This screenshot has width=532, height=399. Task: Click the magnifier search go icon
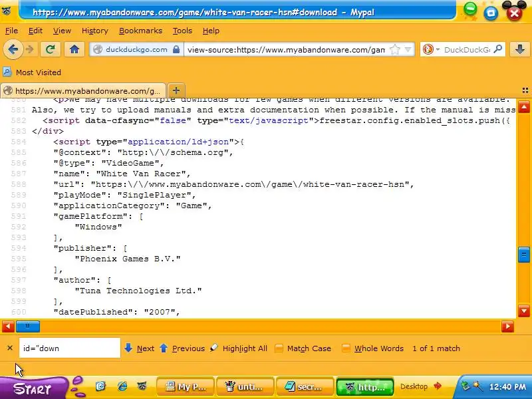click(498, 49)
